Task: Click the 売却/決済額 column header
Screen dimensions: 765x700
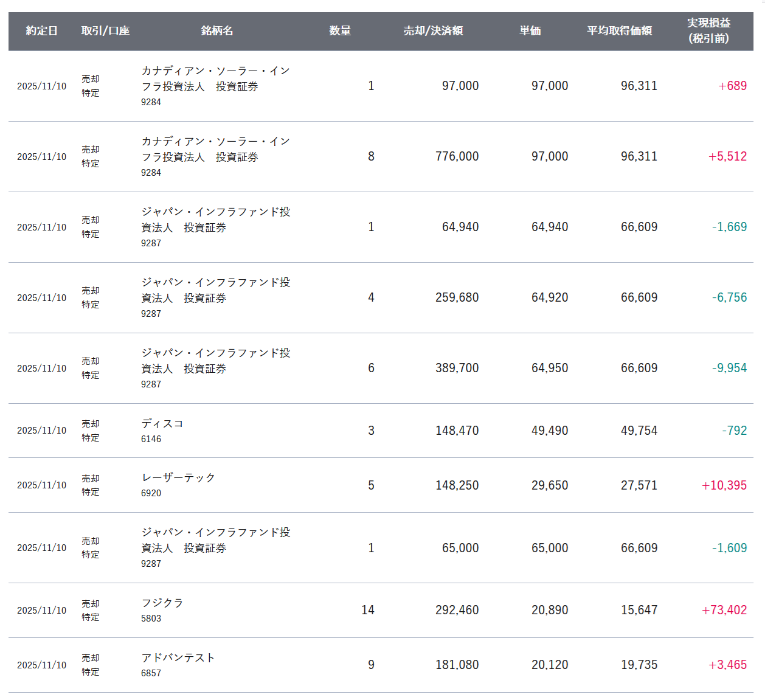Action: tap(433, 31)
